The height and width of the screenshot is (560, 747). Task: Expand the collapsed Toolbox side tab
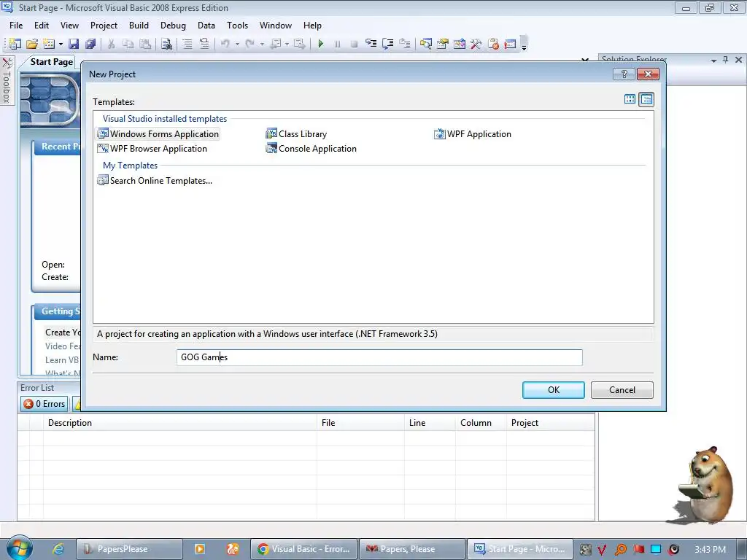pos(7,81)
